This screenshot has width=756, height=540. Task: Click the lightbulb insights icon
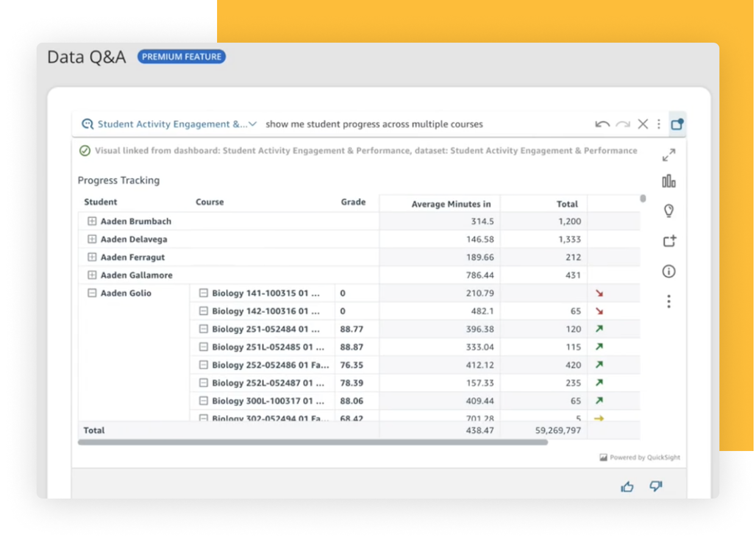(x=669, y=211)
